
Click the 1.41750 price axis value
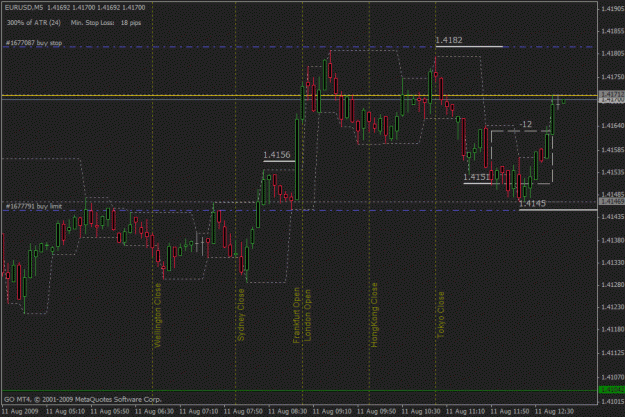(x=613, y=77)
